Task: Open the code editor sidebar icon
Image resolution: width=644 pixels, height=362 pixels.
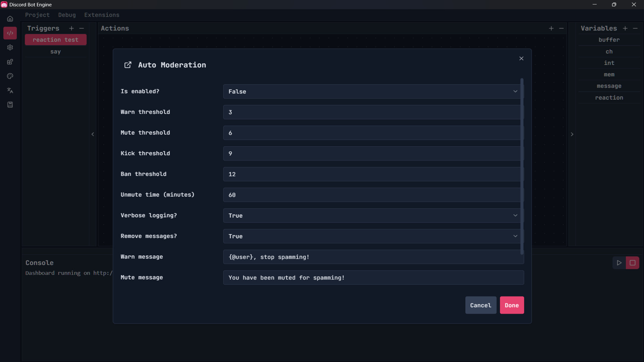Action: [x=10, y=33]
